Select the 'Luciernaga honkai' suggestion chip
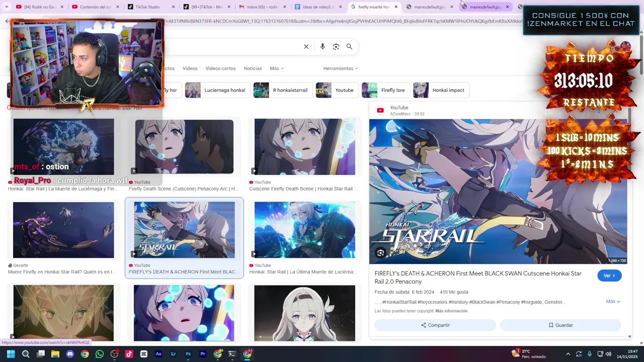Image resolution: width=644 pixels, height=362 pixels. click(x=216, y=90)
